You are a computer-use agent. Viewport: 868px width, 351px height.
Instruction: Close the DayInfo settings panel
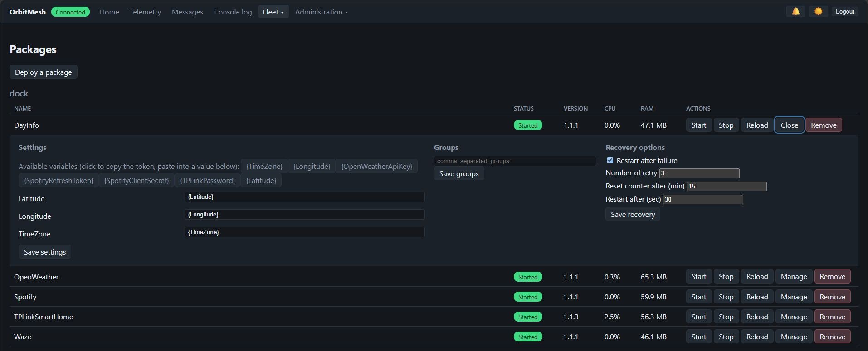[789, 125]
